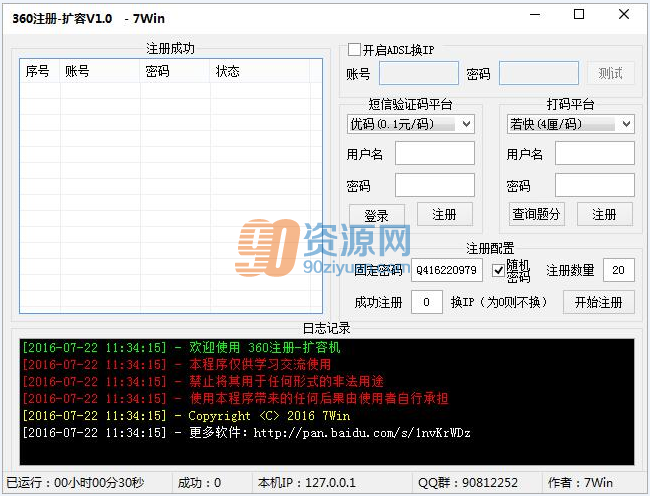Click 密码 field in 打码平台
Viewport: 650px width, 496px height.
(595, 185)
